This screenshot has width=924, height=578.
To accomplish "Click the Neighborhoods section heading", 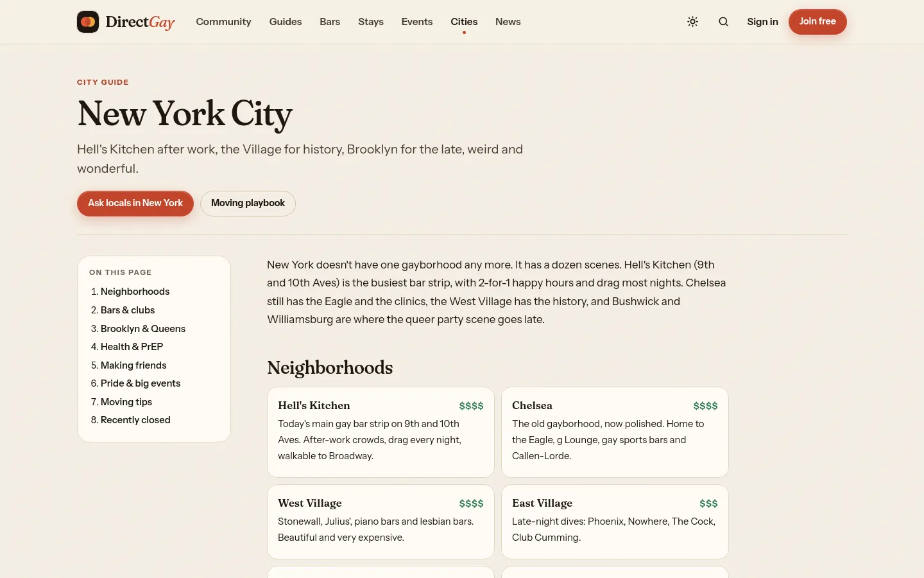I will coord(330,368).
